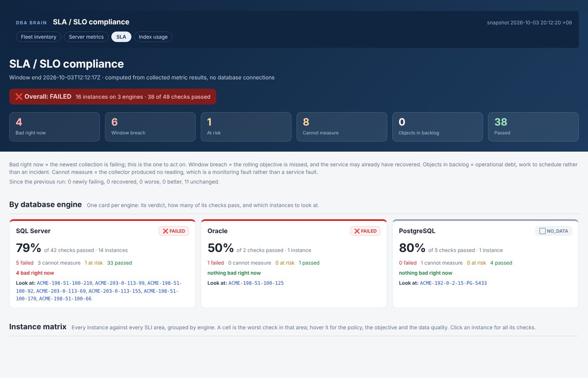588x378 pixels.
Task: Select the Objects in backlog summary card
Action: click(438, 127)
